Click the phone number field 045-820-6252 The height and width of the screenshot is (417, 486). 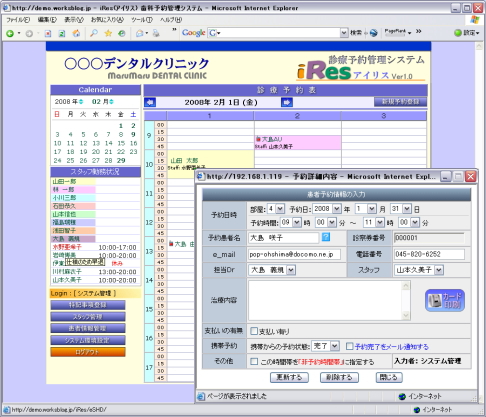[429, 254]
